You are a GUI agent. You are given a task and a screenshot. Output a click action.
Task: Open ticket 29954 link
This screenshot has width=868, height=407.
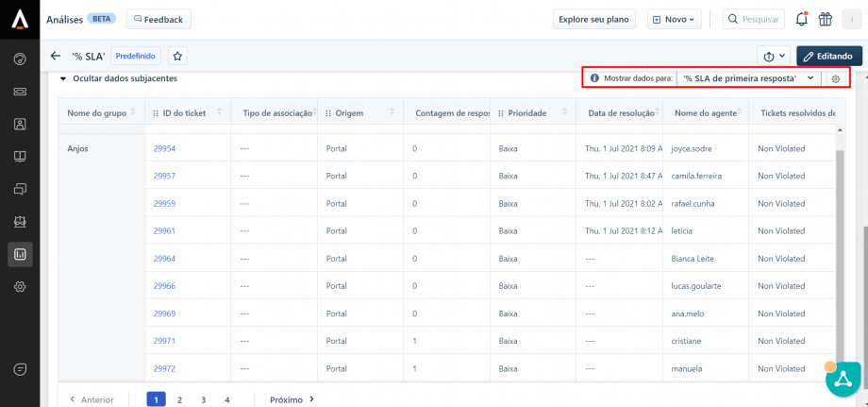[x=164, y=148]
